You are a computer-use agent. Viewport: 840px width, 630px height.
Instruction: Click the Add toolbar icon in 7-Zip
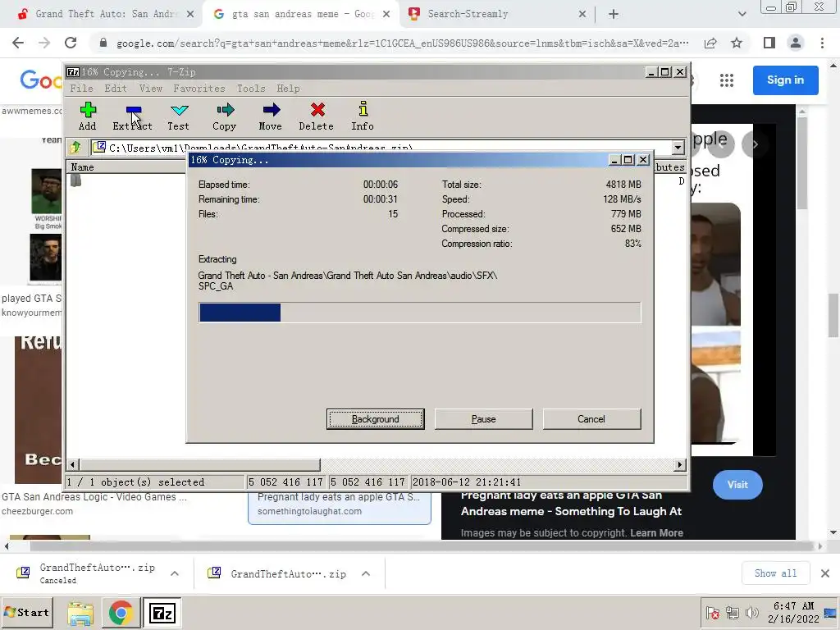click(87, 116)
